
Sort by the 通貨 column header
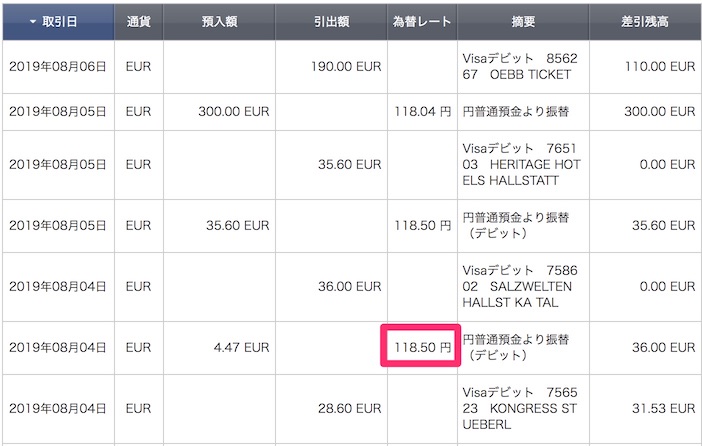[x=138, y=21]
